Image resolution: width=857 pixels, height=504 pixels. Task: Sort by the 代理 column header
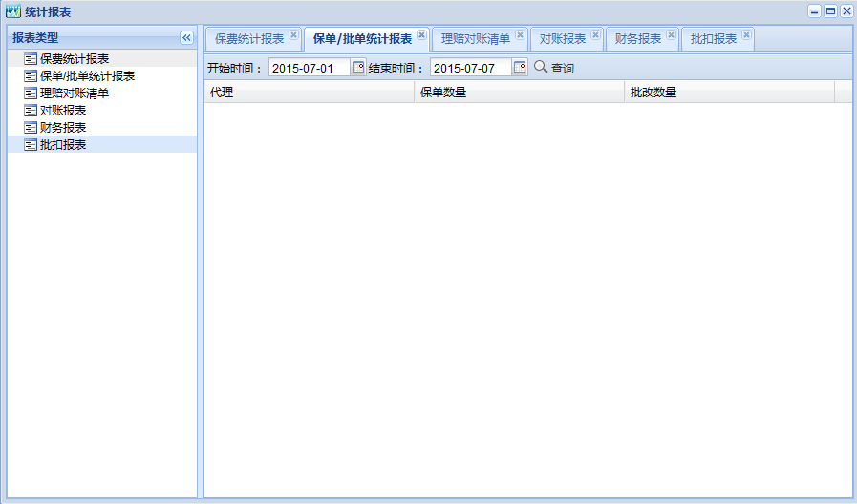pyautogui.click(x=309, y=93)
